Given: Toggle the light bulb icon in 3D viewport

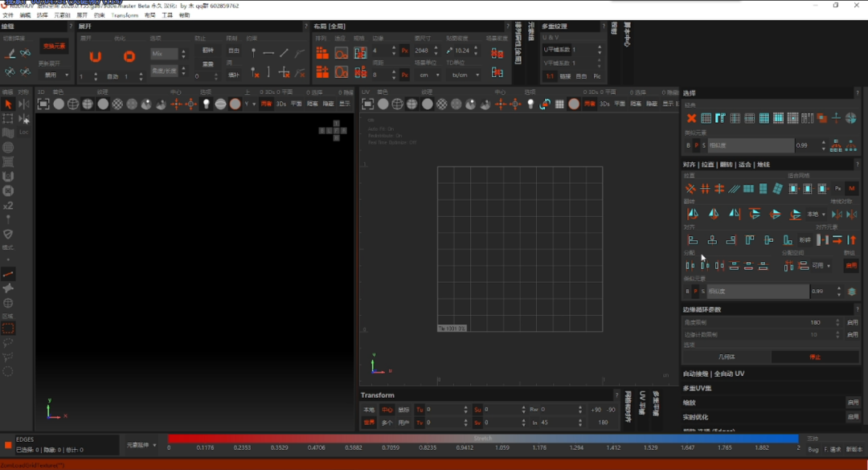Looking at the screenshot, I should point(206,104).
